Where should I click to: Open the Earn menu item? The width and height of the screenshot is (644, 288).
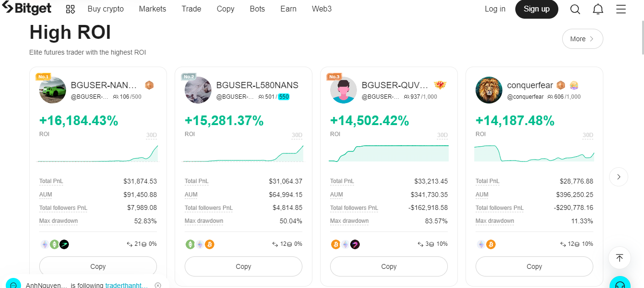pyautogui.click(x=289, y=9)
